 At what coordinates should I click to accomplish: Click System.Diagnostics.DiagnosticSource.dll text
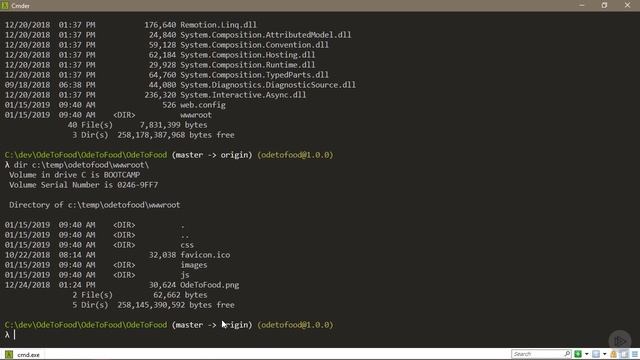point(268,85)
